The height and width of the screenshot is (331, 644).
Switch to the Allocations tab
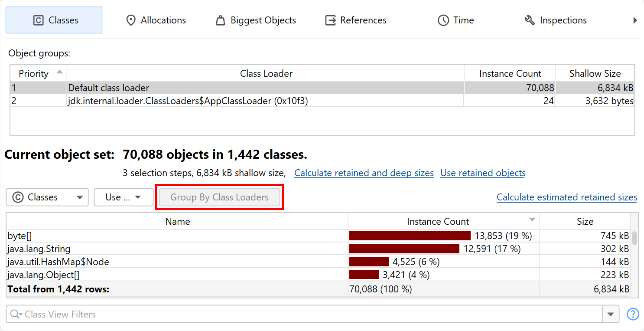coord(156,20)
